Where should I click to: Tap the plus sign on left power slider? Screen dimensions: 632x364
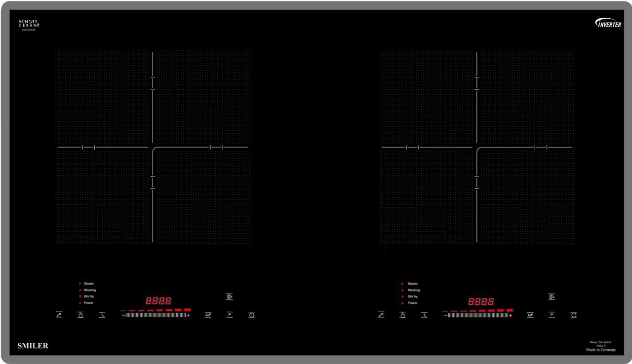tap(188, 315)
